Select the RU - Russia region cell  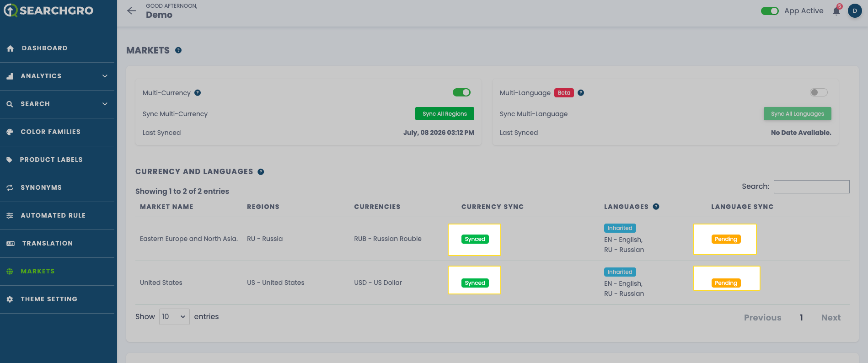(x=265, y=239)
